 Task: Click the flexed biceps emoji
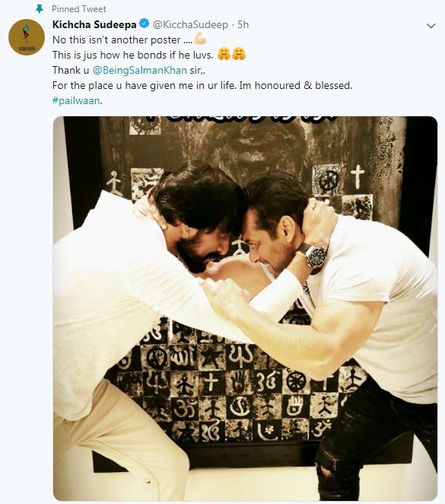pyautogui.click(x=200, y=40)
